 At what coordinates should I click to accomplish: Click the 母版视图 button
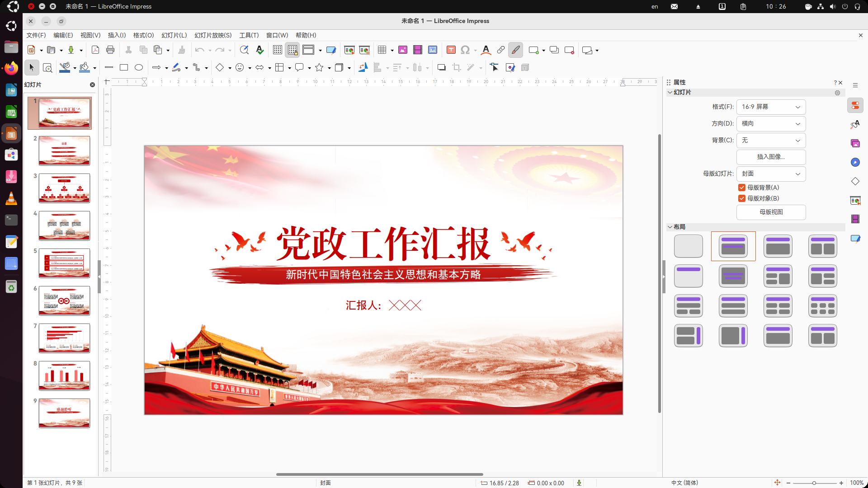coord(771,212)
